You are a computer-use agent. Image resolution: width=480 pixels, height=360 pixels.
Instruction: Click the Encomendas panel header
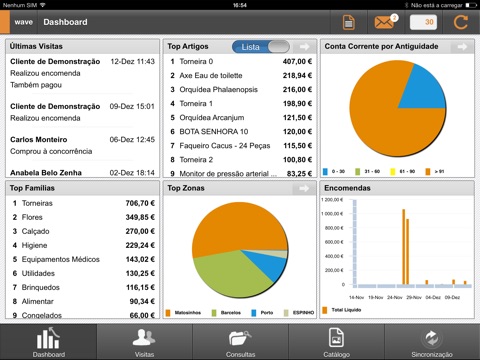tap(397, 188)
